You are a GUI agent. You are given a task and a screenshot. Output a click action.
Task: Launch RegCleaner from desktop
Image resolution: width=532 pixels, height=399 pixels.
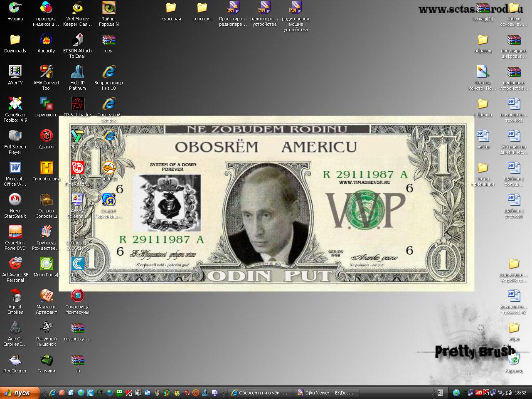15,364
